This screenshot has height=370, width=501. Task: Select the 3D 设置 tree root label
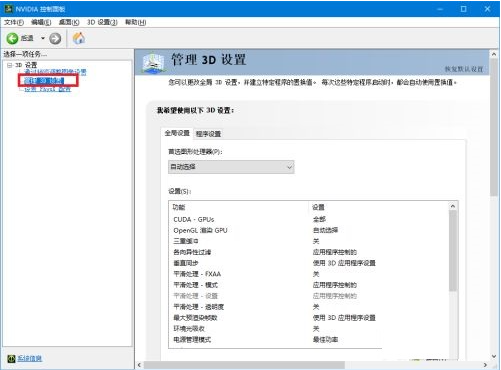coord(26,65)
